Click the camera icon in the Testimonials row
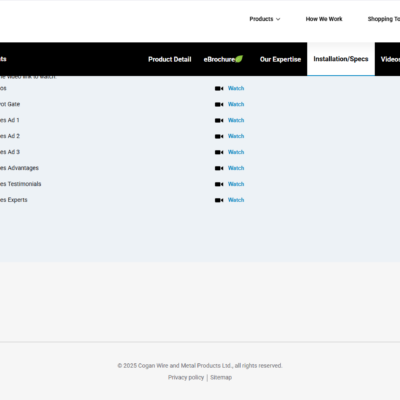Viewport: 400px width, 400px height. 219,184
